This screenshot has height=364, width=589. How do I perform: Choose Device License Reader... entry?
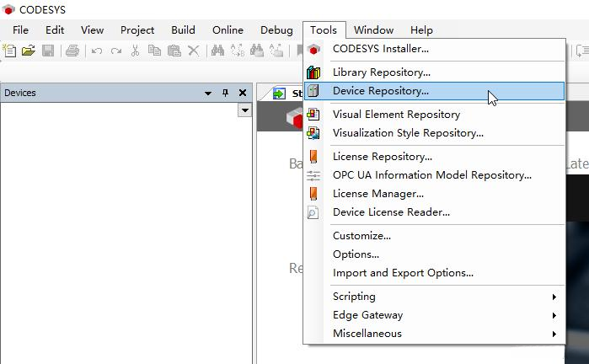pos(434,212)
